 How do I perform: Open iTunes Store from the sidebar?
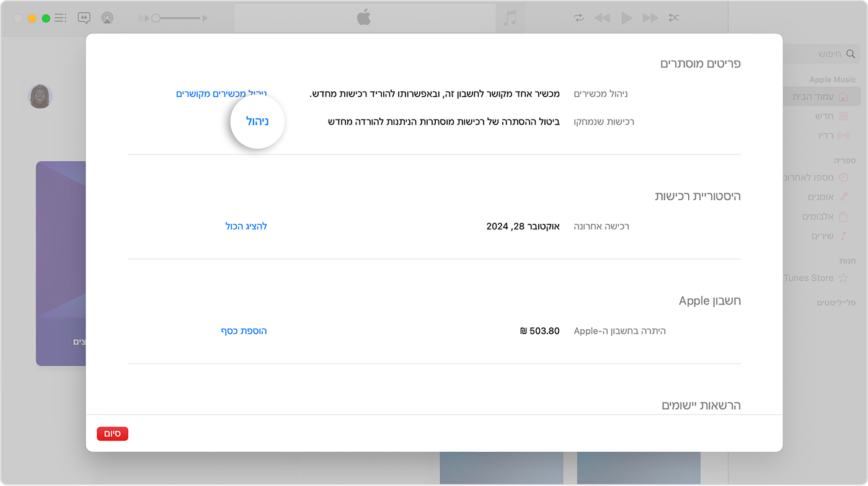(815, 278)
